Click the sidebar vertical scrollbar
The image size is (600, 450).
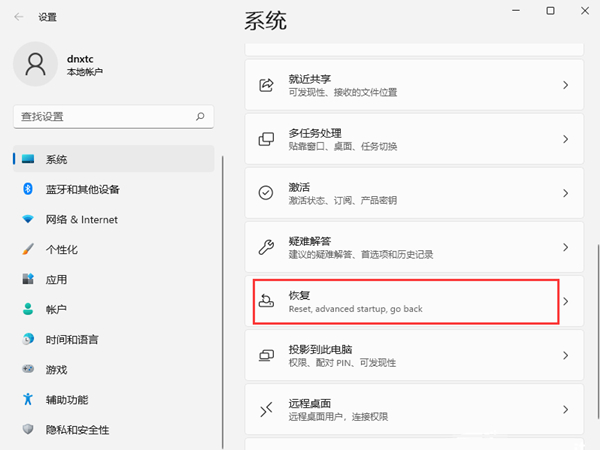(x=222, y=302)
